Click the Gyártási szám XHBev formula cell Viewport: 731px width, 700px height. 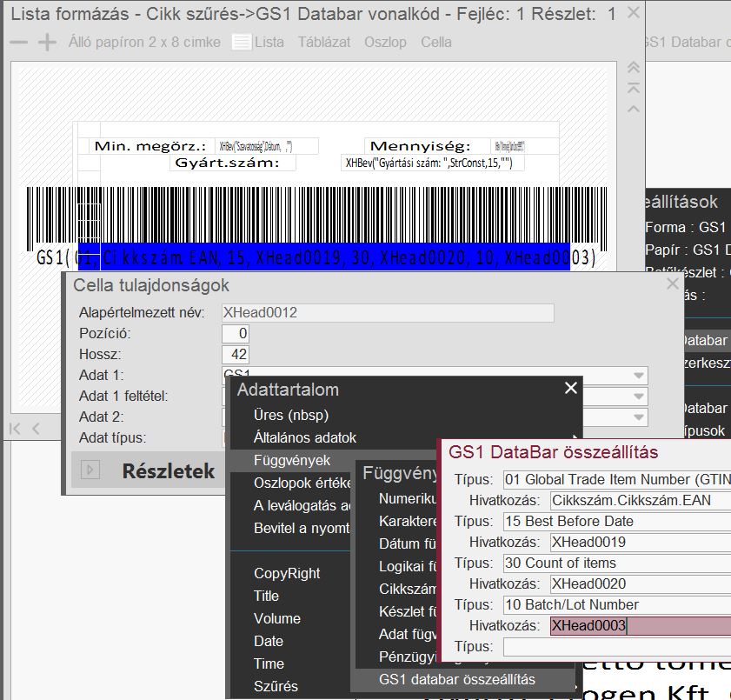click(x=432, y=163)
